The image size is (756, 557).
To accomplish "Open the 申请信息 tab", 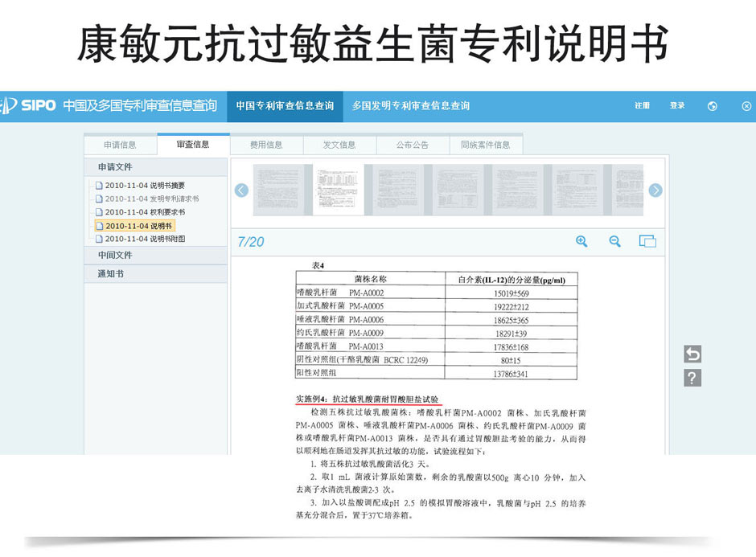I will pos(120,145).
